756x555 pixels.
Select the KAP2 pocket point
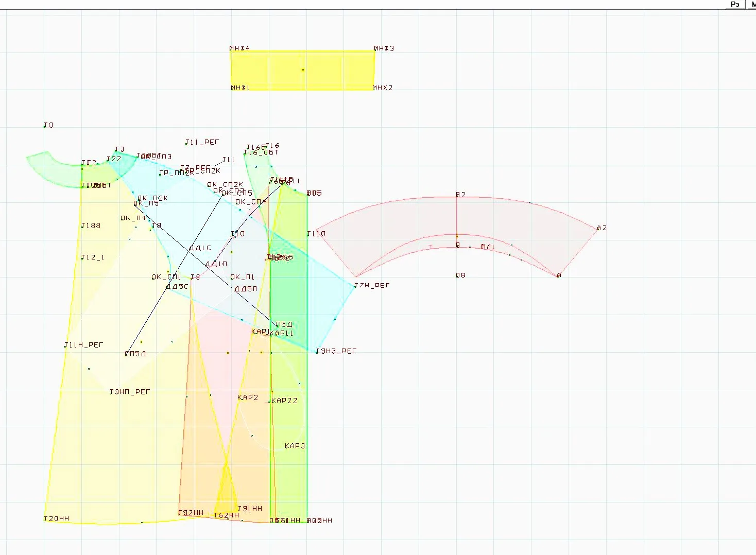tap(248, 397)
